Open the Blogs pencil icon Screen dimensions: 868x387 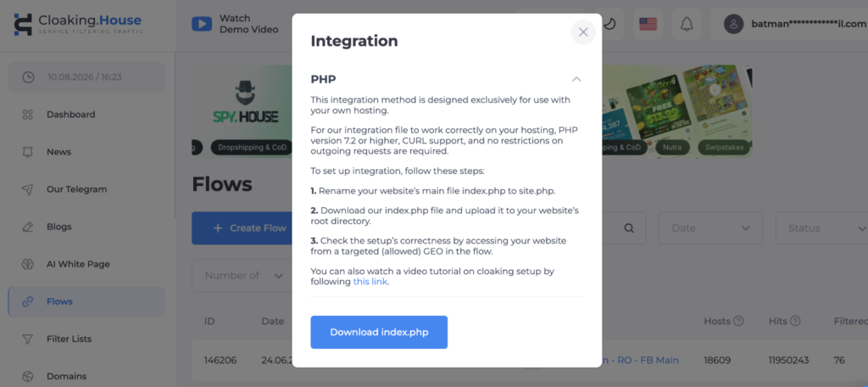(28, 227)
